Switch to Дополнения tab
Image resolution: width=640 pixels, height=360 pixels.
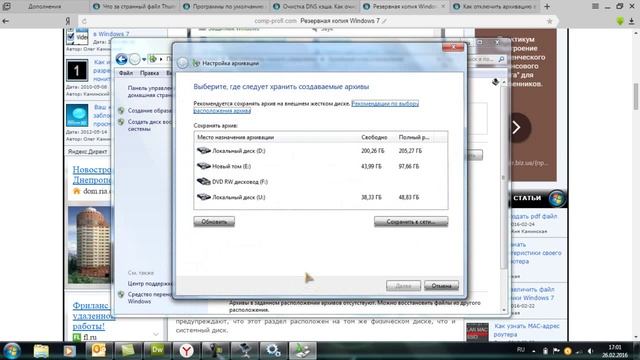(x=45, y=7)
